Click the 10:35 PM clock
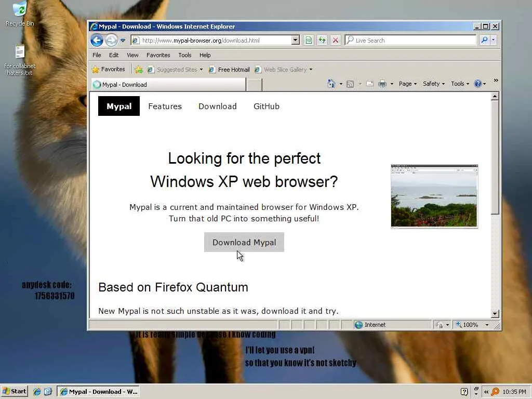Viewport: 532px width, 399px height. pyautogui.click(x=514, y=392)
